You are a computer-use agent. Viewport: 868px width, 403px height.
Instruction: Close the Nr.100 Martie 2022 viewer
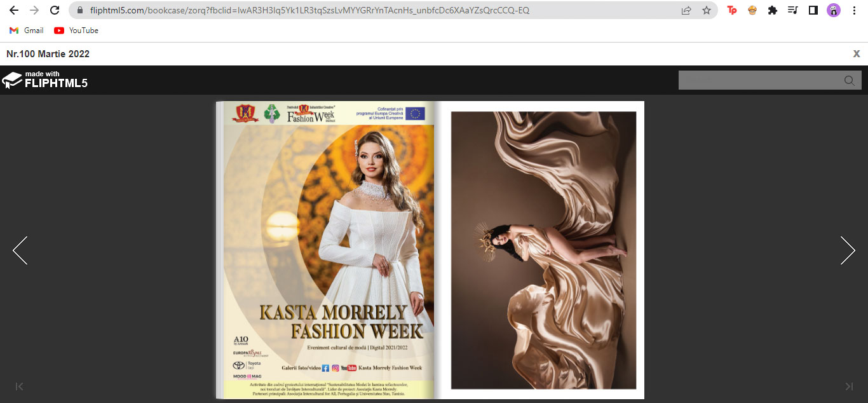(857, 54)
